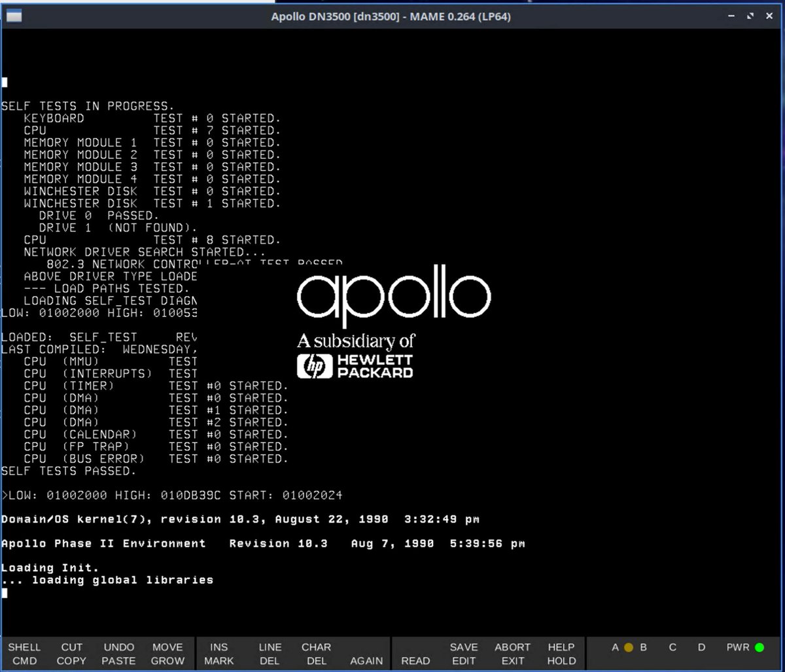Click the 'LOADED: SELF_TEST' line
Viewport: 785px width, 672px height.
[x=99, y=337]
